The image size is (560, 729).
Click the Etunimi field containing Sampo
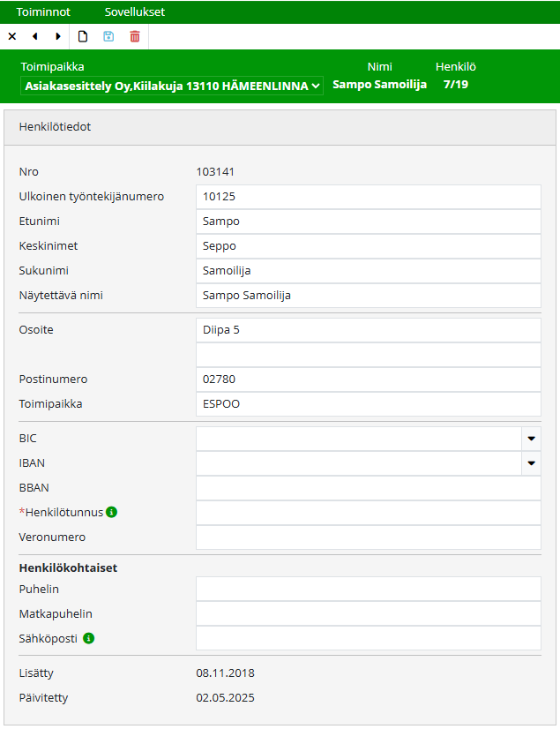pyautogui.click(x=368, y=222)
